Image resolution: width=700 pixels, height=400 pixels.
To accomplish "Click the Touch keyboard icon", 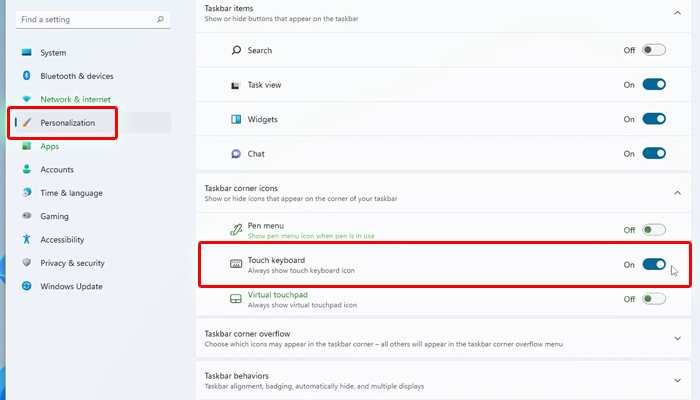I will [x=236, y=264].
